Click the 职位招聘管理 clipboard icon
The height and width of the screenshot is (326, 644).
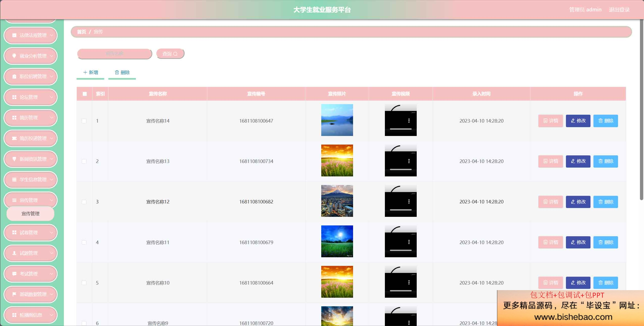[x=14, y=77]
